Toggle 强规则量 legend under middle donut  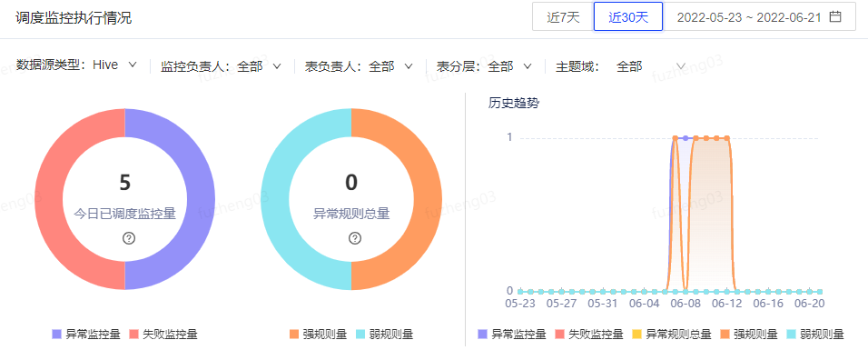point(319,335)
